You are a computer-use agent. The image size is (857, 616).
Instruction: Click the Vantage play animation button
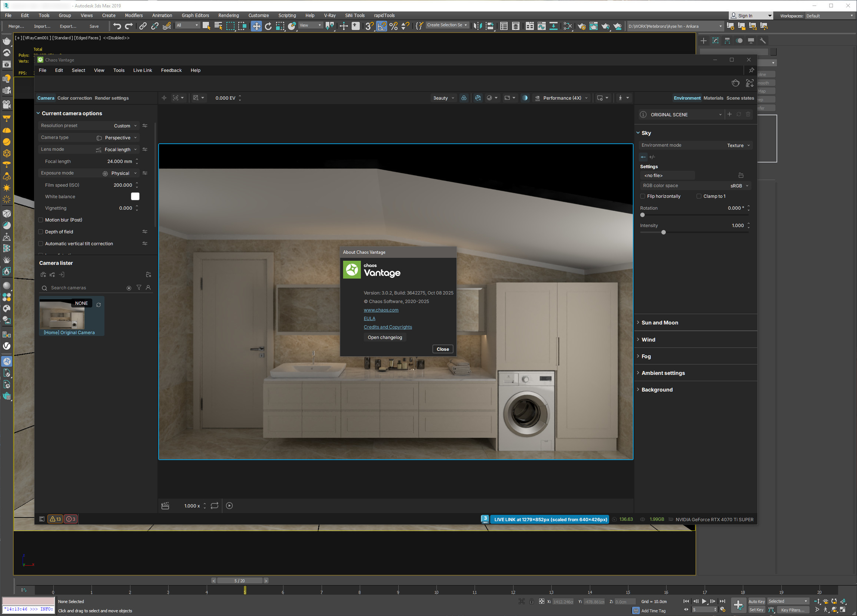[229, 506]
